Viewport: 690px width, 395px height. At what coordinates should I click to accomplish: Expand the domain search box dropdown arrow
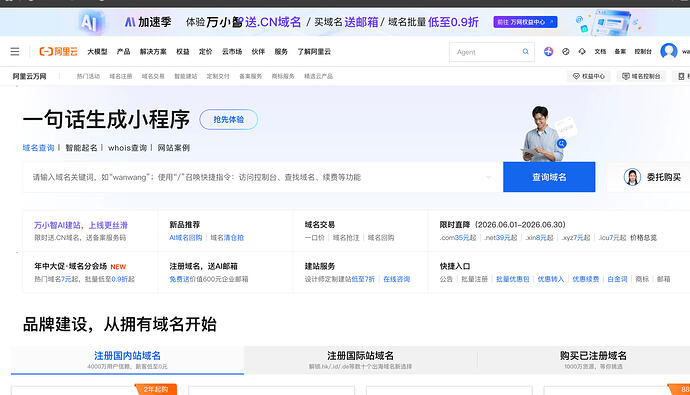coord(488,177)
